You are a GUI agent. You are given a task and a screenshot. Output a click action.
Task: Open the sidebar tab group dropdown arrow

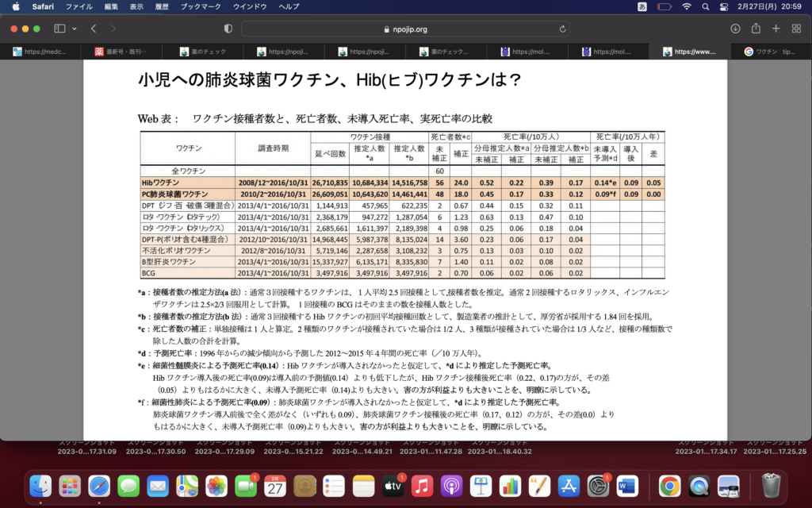(x=74, y=29)
